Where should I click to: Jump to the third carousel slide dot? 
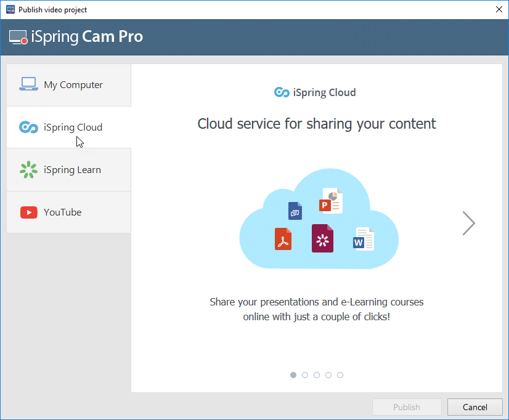point(317,375)
